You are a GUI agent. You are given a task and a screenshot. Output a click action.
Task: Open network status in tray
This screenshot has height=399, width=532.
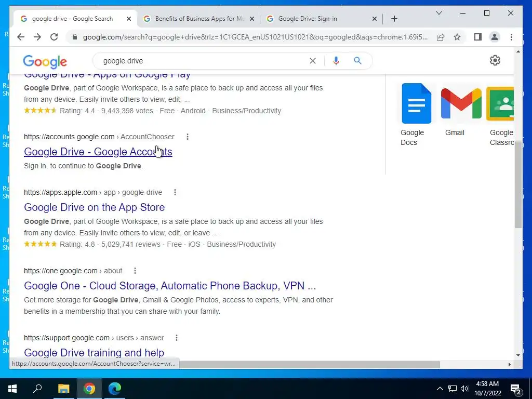pos(453,389)
